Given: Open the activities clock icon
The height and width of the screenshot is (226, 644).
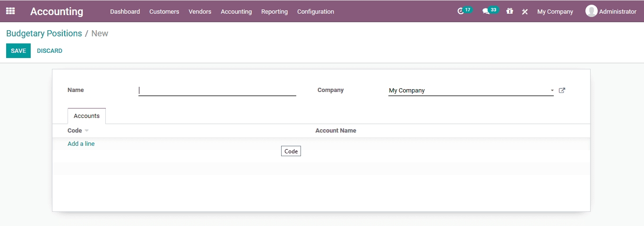Looking at the screenshot, I should 461,11.
